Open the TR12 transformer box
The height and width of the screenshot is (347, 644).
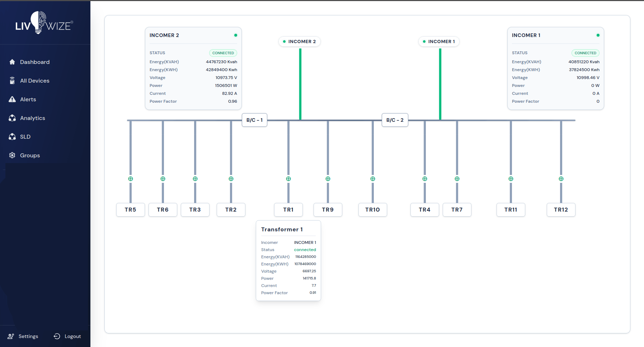tap(561, 210)
